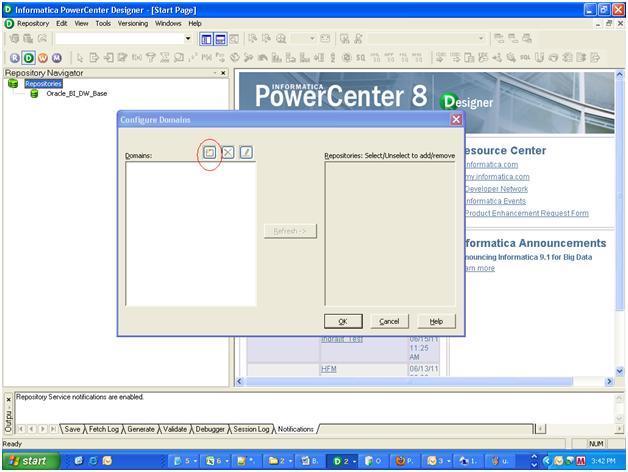Click the zoom magnifier toolbar icon
Image resolution: width=628 pixels, height=472 pixels.
point(281,39)
